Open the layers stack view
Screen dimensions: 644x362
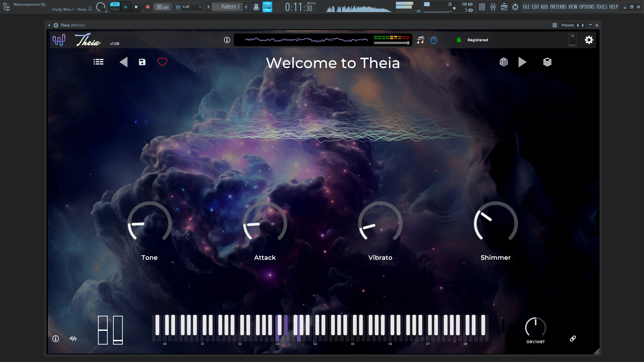(x=547, y=62)
